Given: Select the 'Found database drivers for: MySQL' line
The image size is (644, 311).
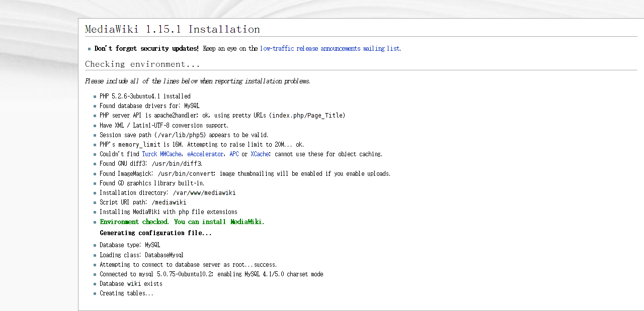Looking at the screenshot, I should pyautogui.click(x=149, y=106).
